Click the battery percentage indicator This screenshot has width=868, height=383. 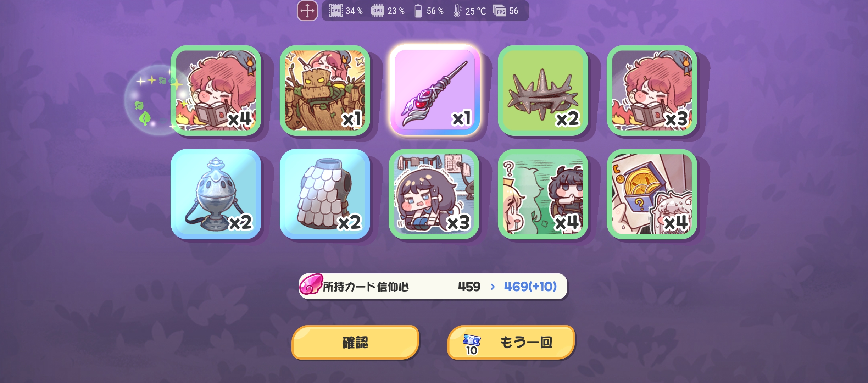(429, 11)
